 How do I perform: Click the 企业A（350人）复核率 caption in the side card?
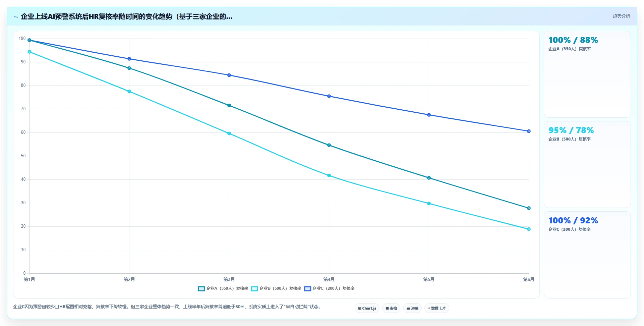[x=570, y=49]
